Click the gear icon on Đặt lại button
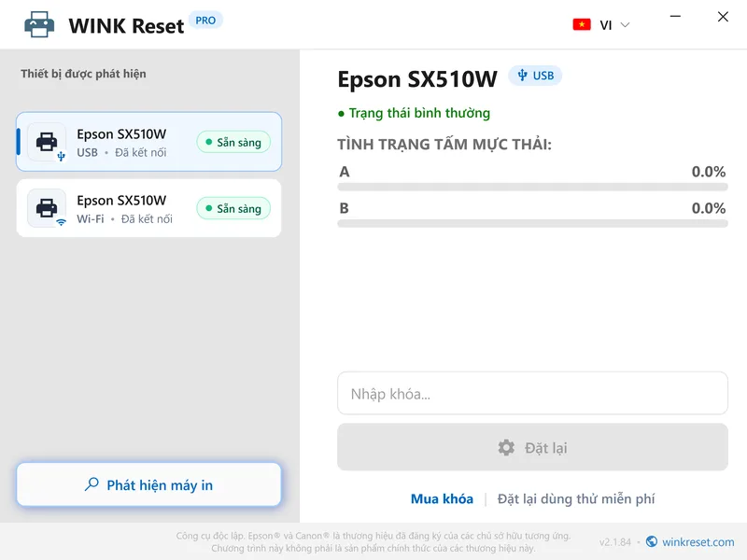The width and height of the screenshot is (747, 560). tap(506, 448)
